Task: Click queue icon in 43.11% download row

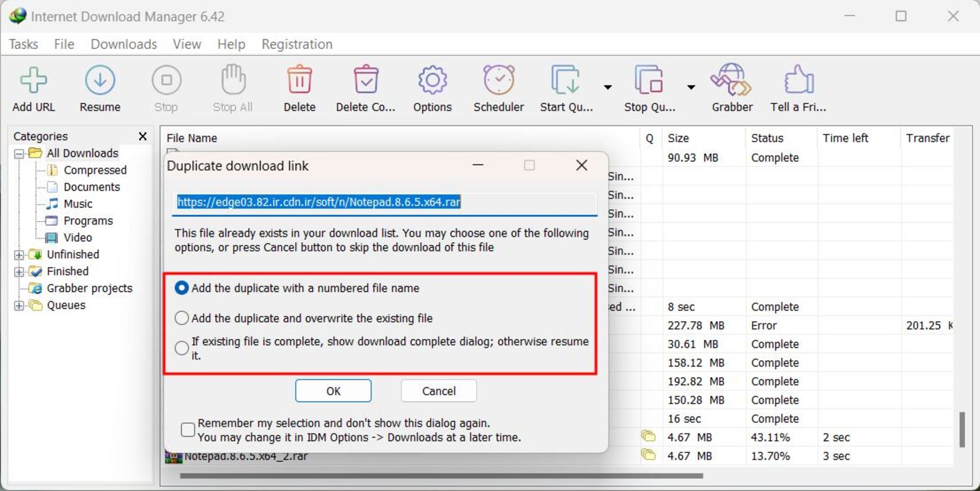Action: coord(648,436)
